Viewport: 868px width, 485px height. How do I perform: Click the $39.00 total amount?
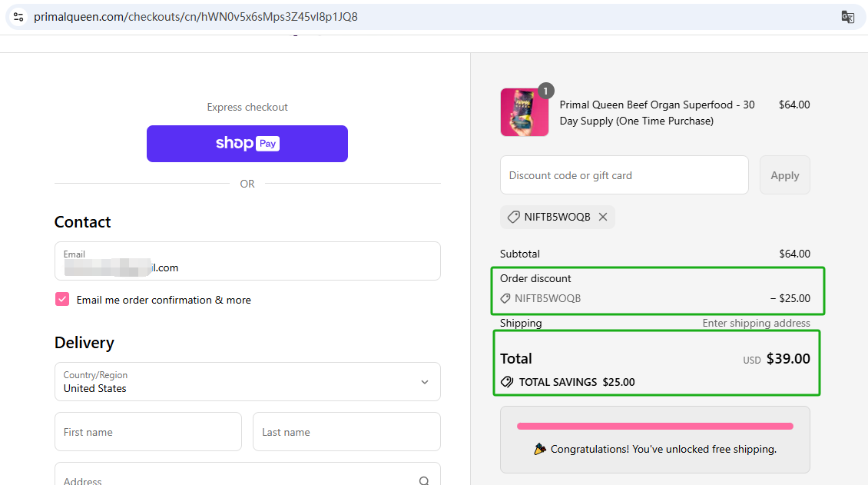(788, 359)
